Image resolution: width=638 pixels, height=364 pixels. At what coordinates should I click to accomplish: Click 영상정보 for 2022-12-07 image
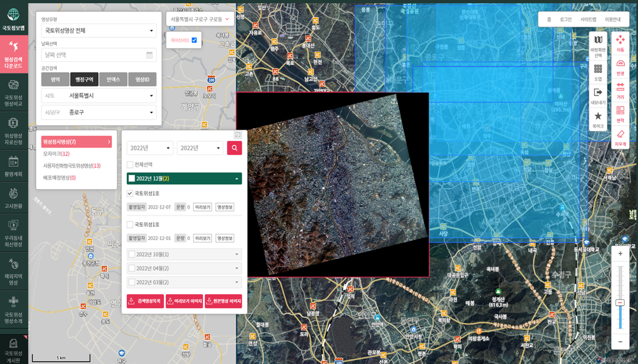tap(225, 207)
